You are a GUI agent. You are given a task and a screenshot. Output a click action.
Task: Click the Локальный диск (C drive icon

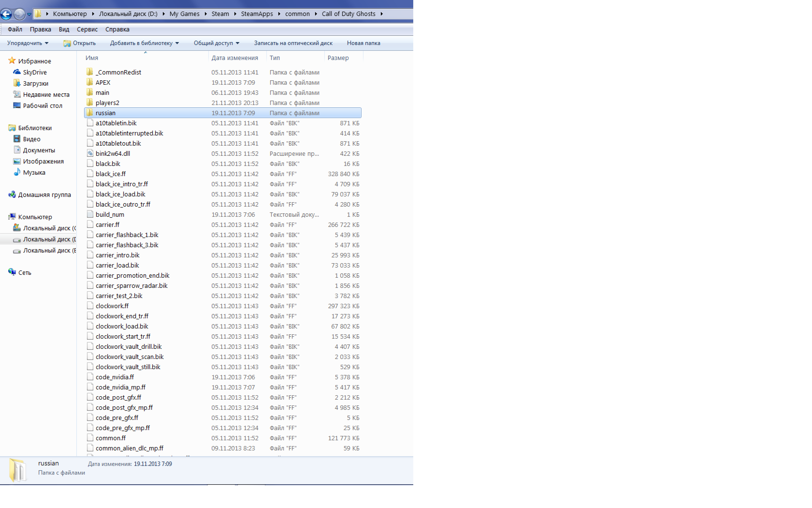[x=17, y=227]
